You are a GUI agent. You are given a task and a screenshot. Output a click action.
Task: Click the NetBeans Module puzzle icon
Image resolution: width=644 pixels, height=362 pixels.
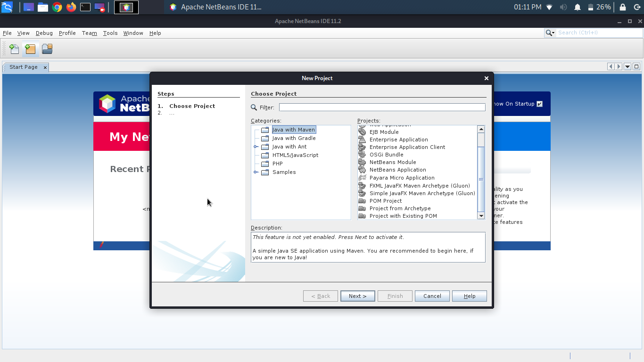click(362, 162)
